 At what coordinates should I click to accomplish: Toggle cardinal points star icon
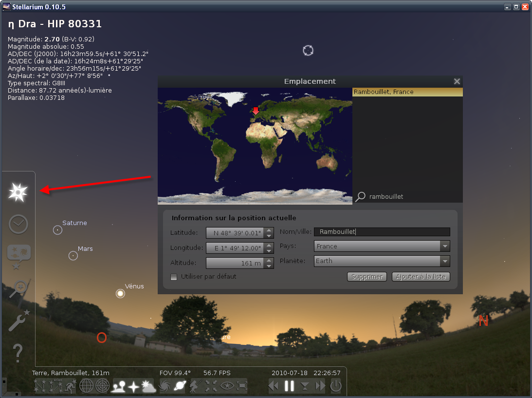134,386
